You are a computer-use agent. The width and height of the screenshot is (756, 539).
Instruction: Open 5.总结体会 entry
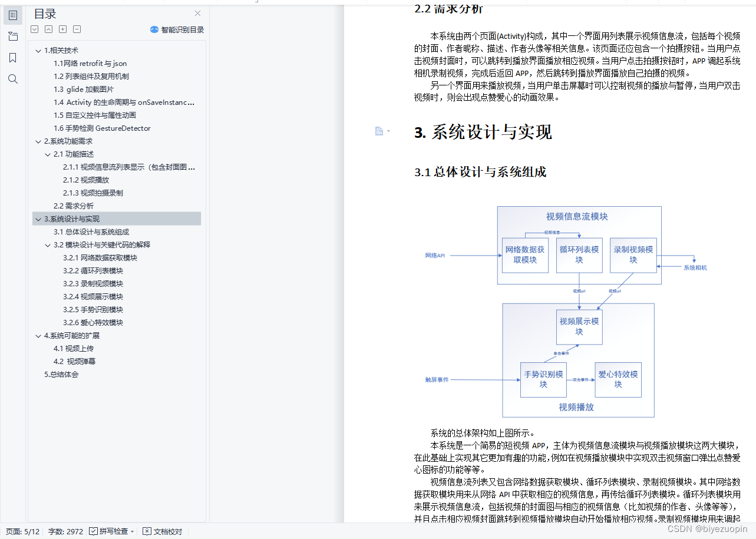61,375
